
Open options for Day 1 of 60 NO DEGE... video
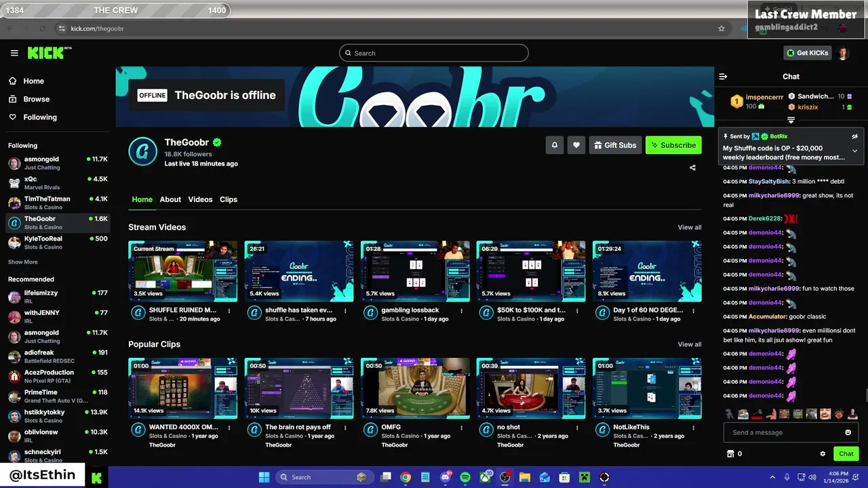[694, 311]
